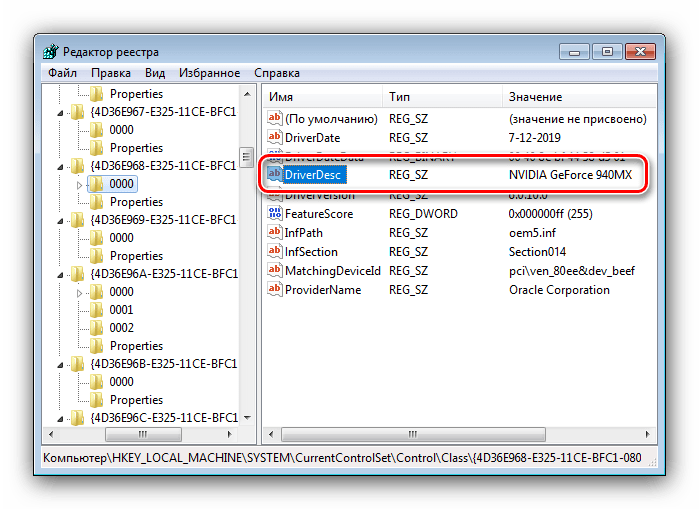The image size is (699, 509).
Task: Collapse the {4D36E967-E325-11CE-BFC1 key
Action: coord(60,113)
